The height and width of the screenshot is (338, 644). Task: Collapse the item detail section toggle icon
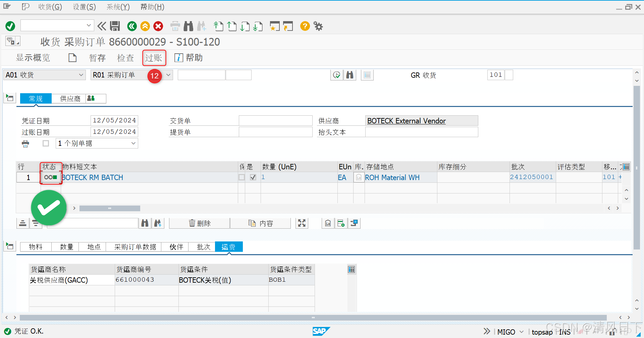point(10,246)
